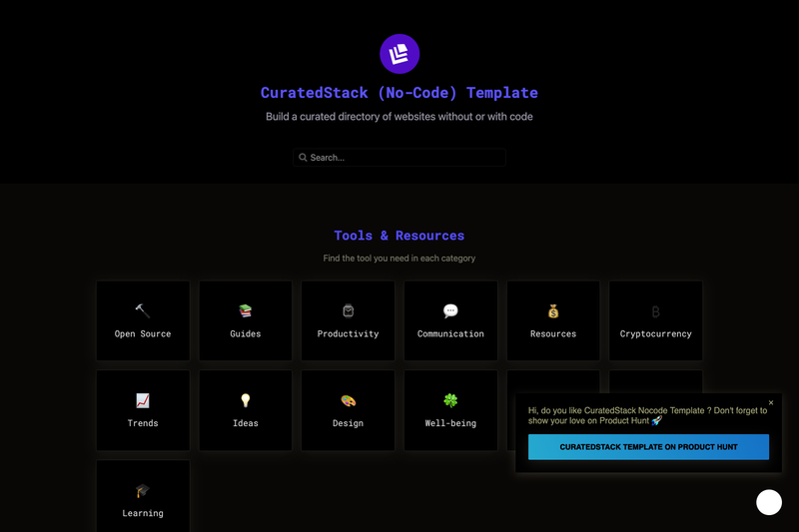This screenshot has width=799, height=532.
Task: Select the Trends category label
Action: [x=143, y=423]
